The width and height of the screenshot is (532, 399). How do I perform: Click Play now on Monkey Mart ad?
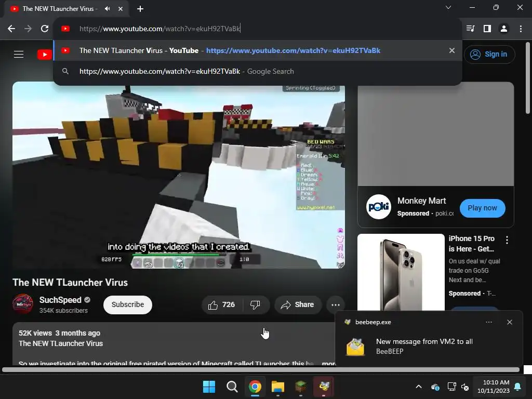[482, 208]
